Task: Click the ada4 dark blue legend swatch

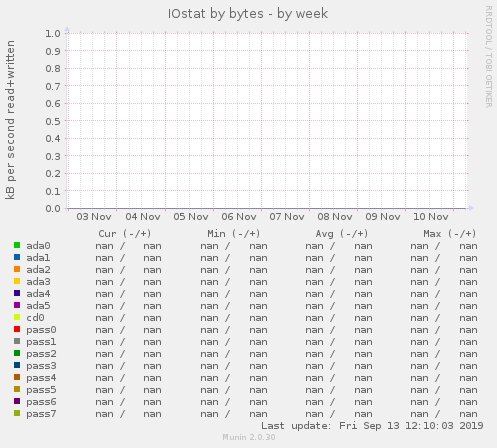Action: [17, 293]
